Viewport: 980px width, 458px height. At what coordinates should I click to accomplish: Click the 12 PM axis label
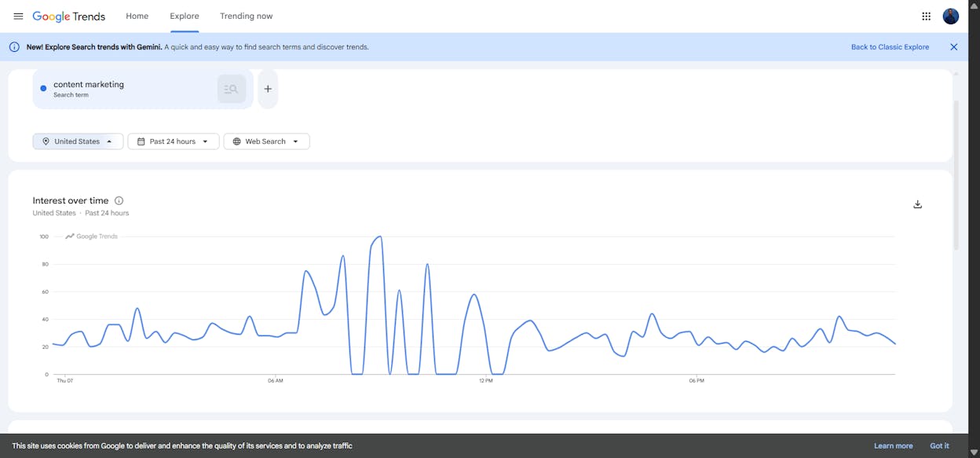tap(486, 381)
